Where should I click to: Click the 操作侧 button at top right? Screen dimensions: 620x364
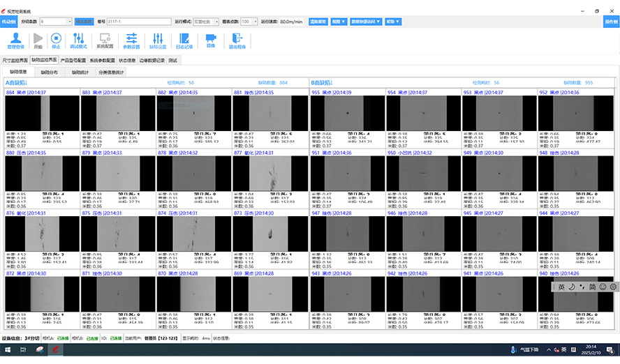click(x=611, y=22)
